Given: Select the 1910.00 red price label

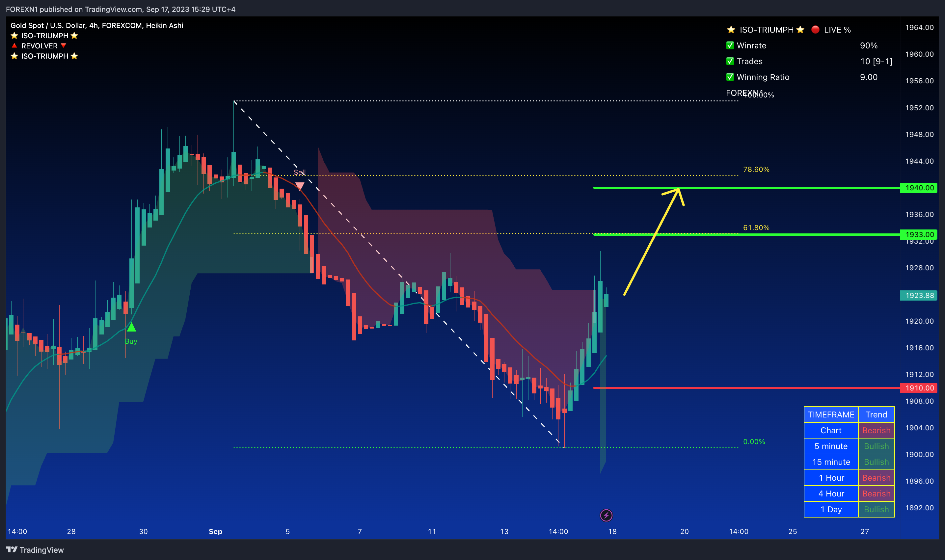Looking at the screenshot, I should (x=919, y=388).
